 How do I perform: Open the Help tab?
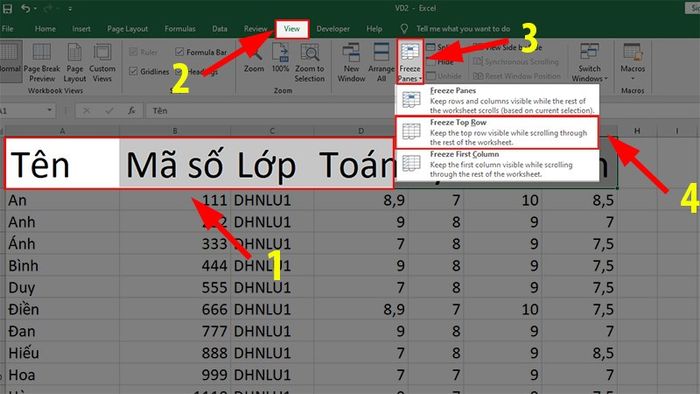tap(374, 29)
